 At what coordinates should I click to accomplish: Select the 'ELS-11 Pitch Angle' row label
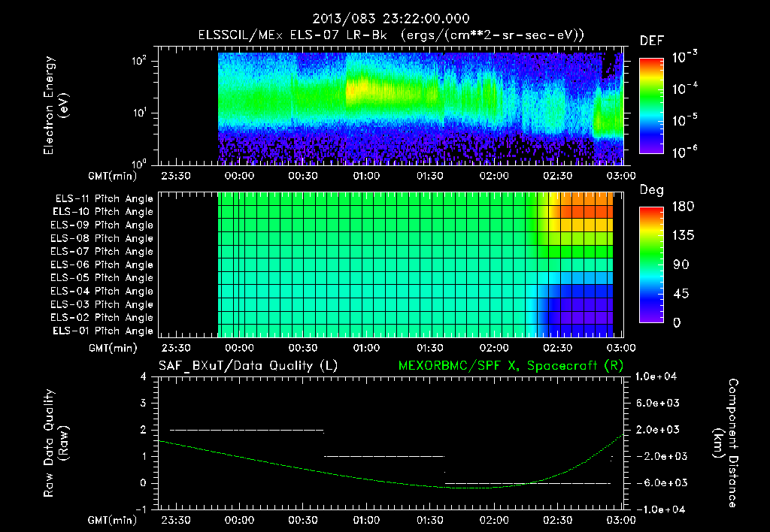point(104,199)
